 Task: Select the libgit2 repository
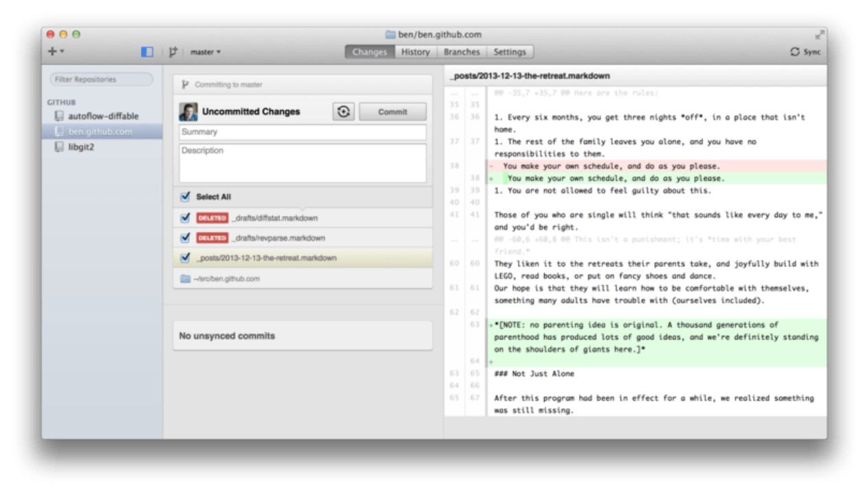102,147
